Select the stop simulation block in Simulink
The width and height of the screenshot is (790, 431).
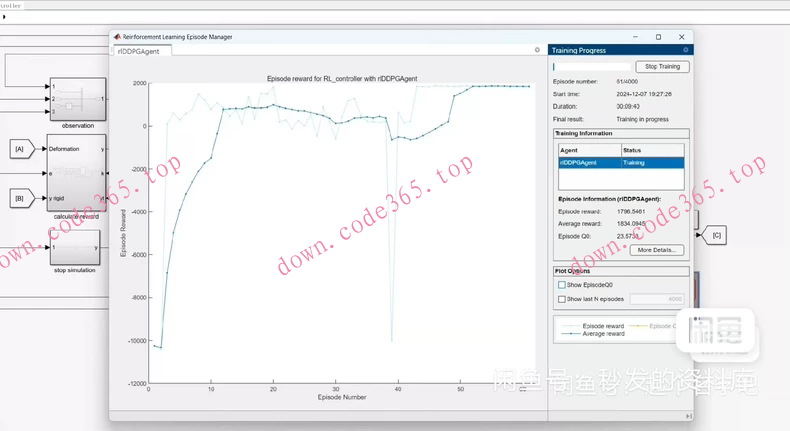[75, 248]
